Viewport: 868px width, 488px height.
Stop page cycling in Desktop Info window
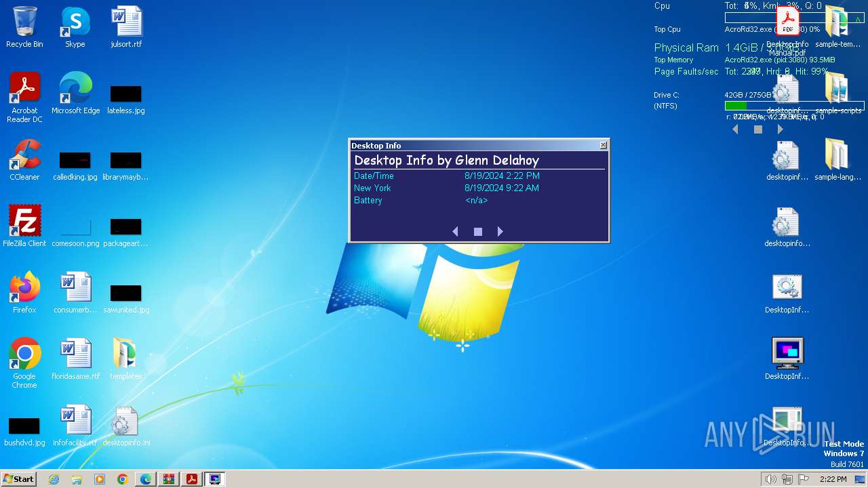(478, 232)
